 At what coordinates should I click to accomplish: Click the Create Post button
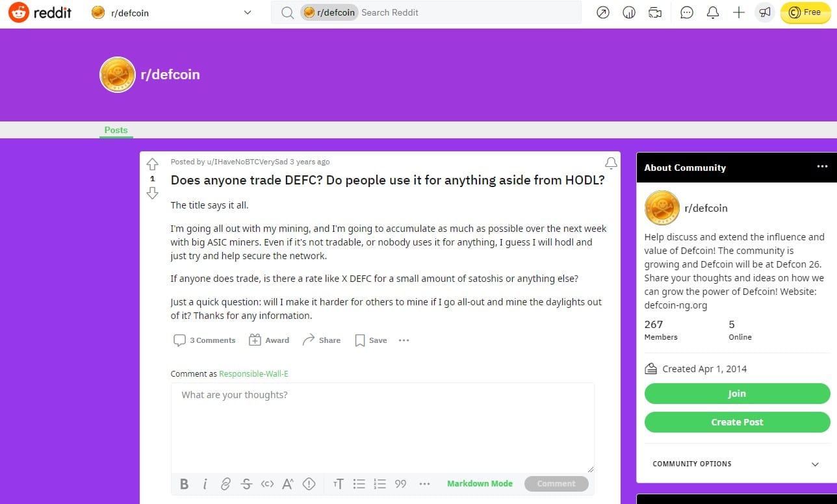point(737,422)
